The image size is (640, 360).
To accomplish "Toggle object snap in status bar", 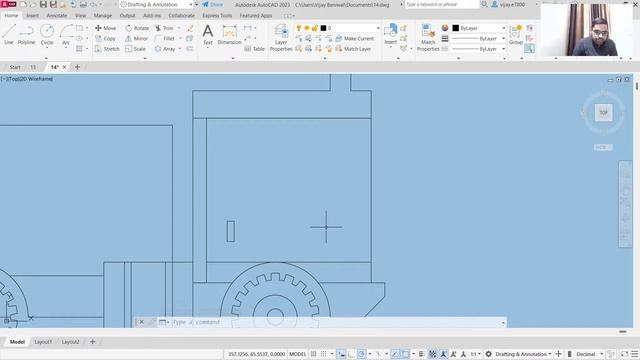I will click(405, 354).
